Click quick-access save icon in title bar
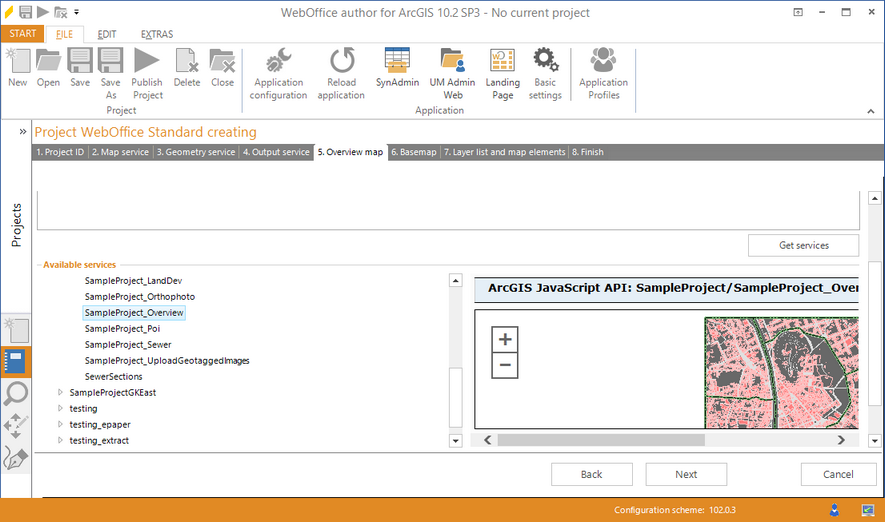 [x=25, y=12]
